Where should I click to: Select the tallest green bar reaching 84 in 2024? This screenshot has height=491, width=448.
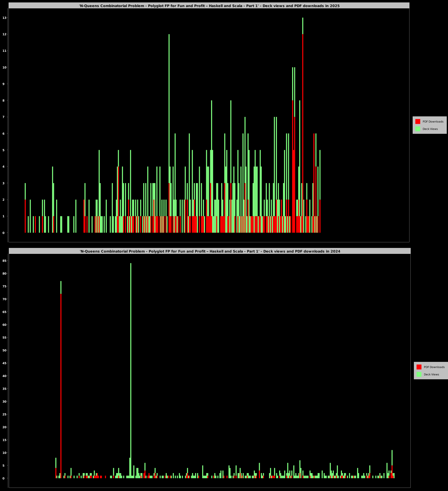click(131, 344)
